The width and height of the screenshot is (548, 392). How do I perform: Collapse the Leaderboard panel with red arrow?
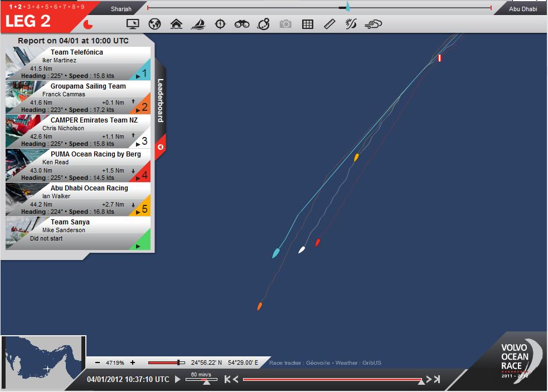pos(161,147)
